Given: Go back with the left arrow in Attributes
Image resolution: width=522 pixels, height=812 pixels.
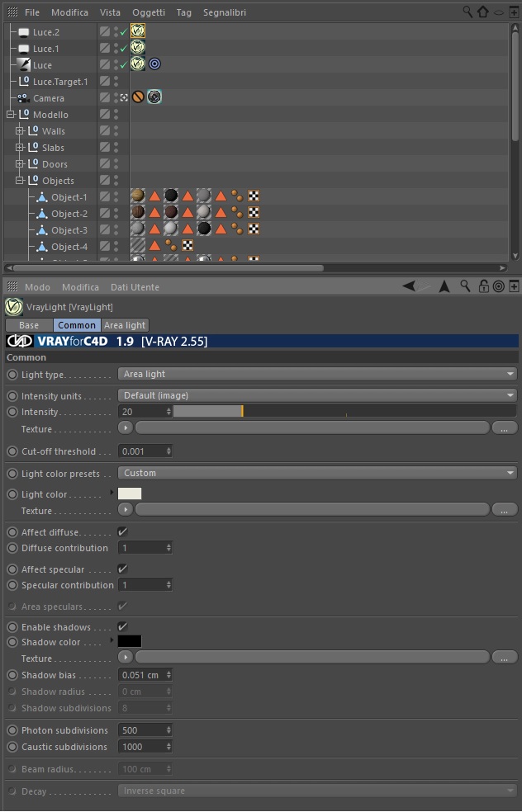Looking at the screenshot, I should 410,286.
